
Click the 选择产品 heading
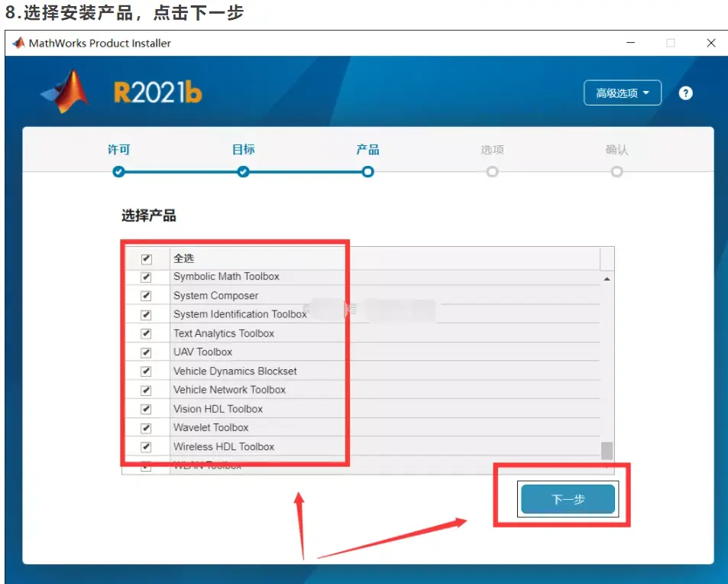tap(148, 216)
